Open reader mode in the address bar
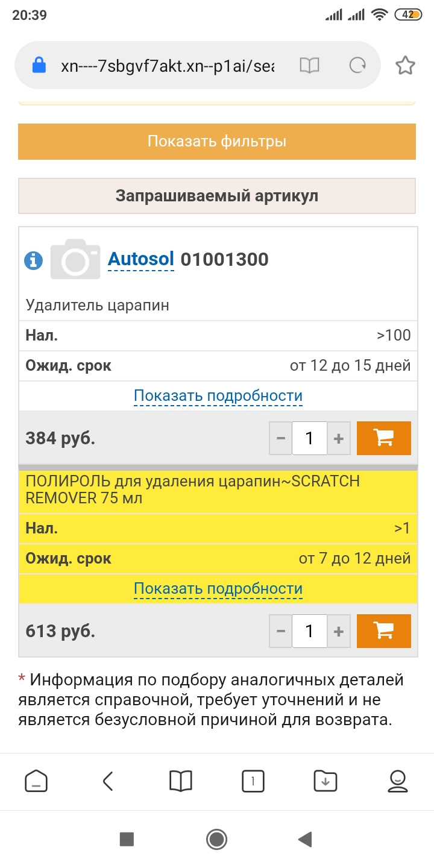This screenshot has height=868, width=434. coord(309,66)
